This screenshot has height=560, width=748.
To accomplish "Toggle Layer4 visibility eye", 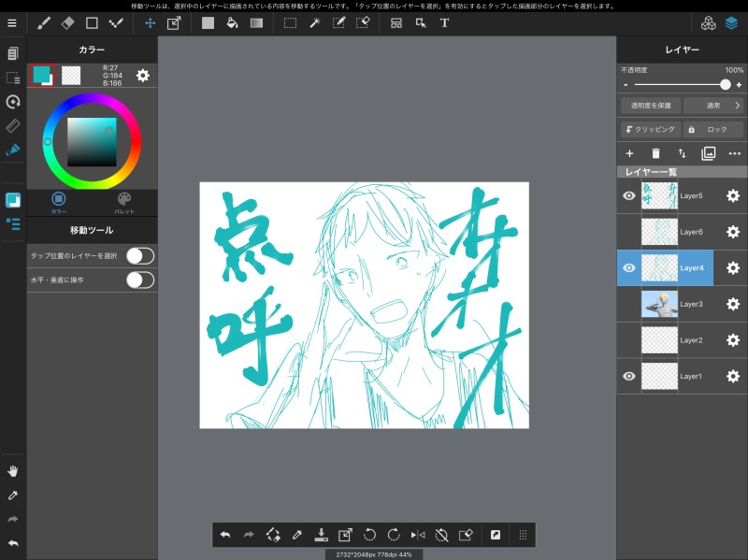I will point(629,268).
